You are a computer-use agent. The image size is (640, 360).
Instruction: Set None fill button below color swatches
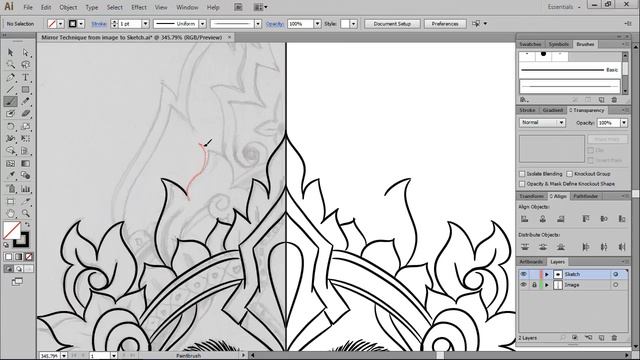tap(29, 257)
